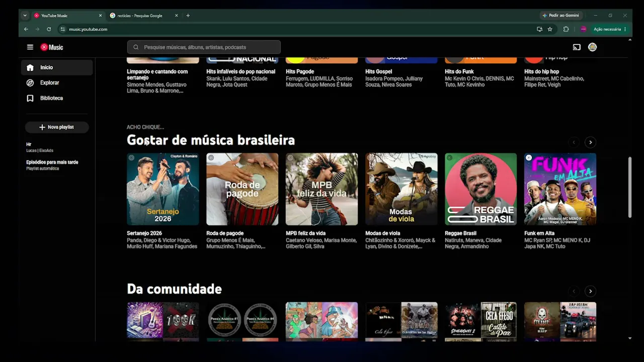This screenshot has width=644, height=362.
Task: Click the MPB feliz da vida title
Action: coord(306,233)
